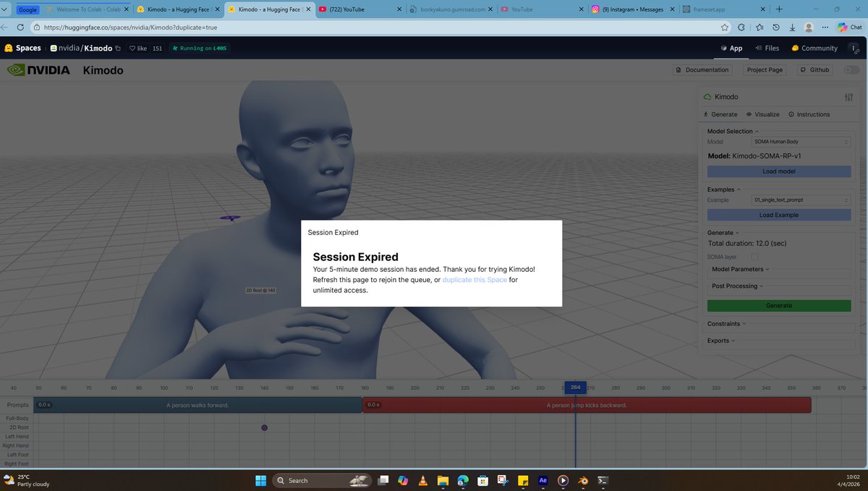868x491 pixels.
Task: Click the nvidia owner link in header
Action: tap(68, 48)
